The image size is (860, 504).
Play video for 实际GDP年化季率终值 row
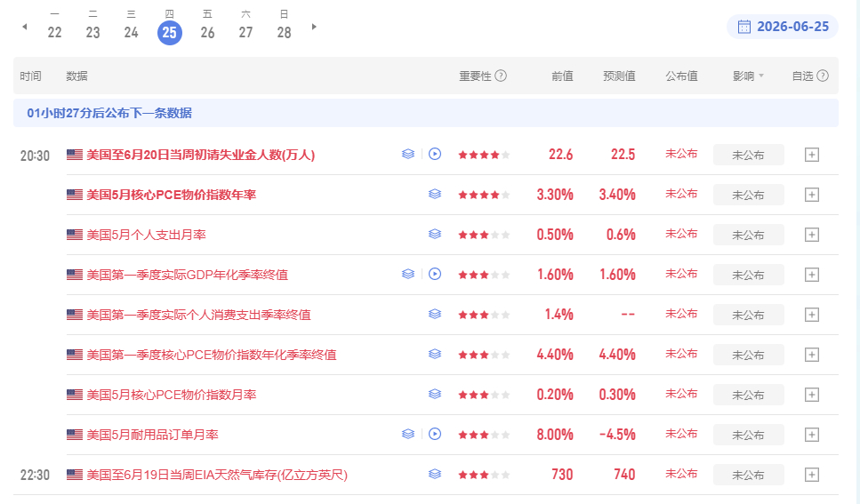(435, 274)
